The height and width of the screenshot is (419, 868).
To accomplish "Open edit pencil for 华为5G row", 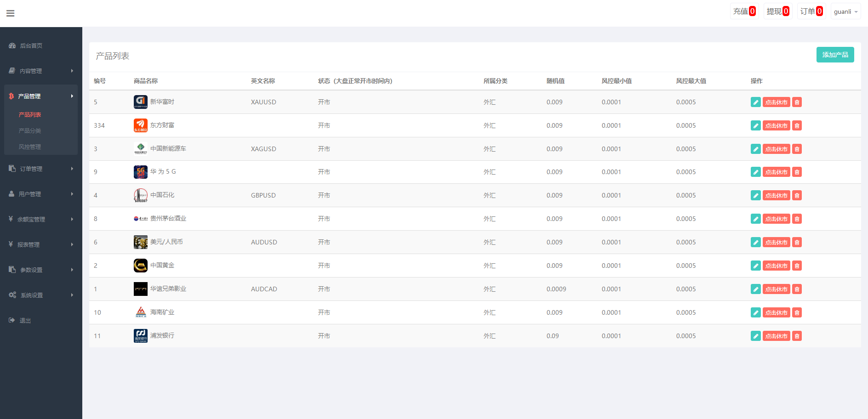I will (x=755, y=172).
